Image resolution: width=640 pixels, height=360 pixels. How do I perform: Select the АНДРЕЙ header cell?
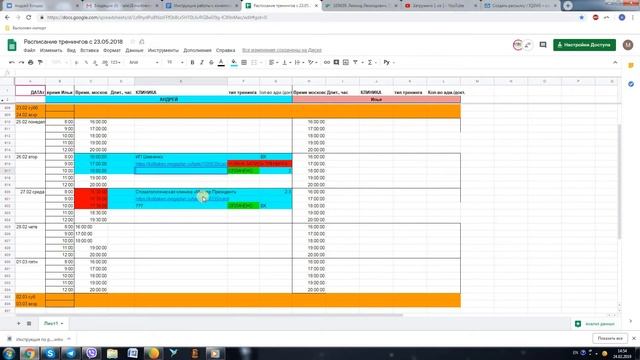click(x=169, y=99)
